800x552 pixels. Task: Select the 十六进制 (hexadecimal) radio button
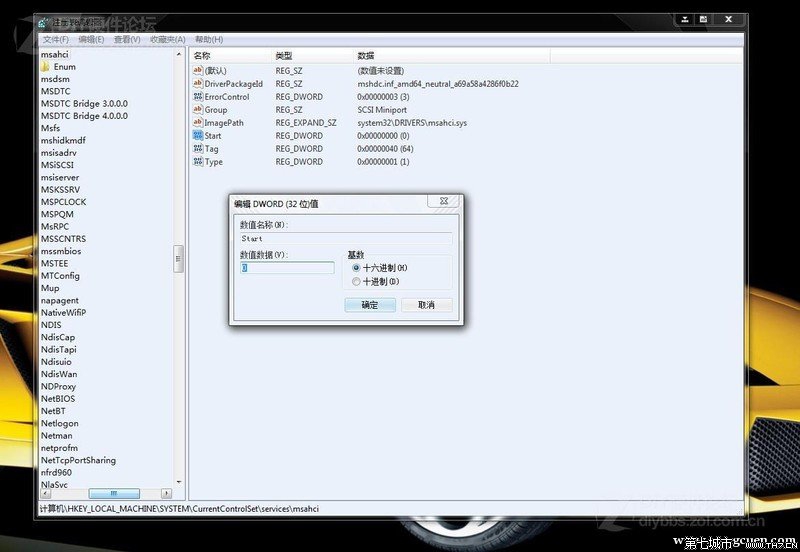point(356,268)
